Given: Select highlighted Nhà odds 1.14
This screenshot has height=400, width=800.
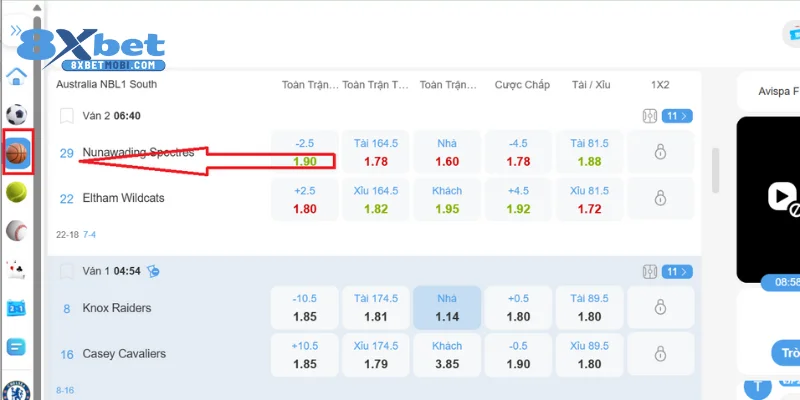Looking at the screenshot, I should [x=447, y=307].
